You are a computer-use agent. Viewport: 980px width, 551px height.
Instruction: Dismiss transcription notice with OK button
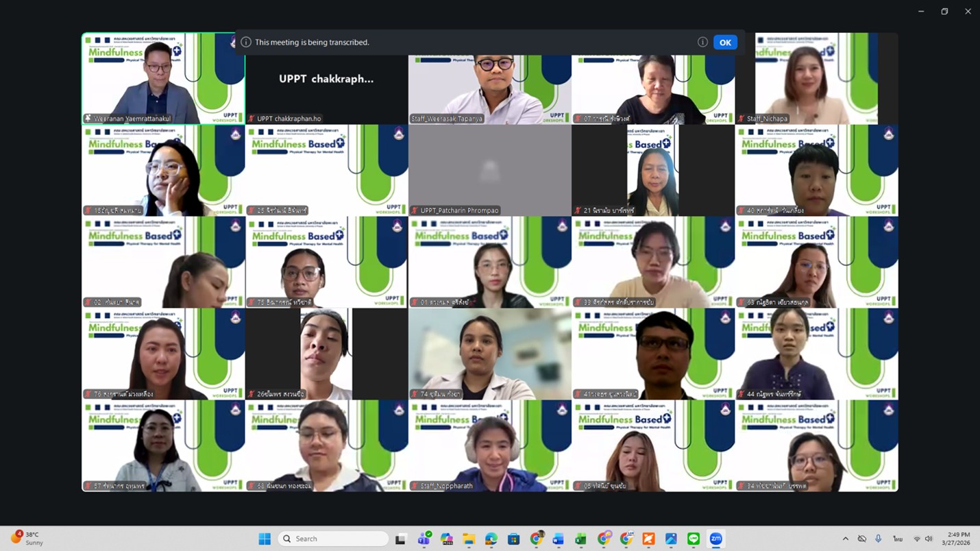[x=725, y=42]
